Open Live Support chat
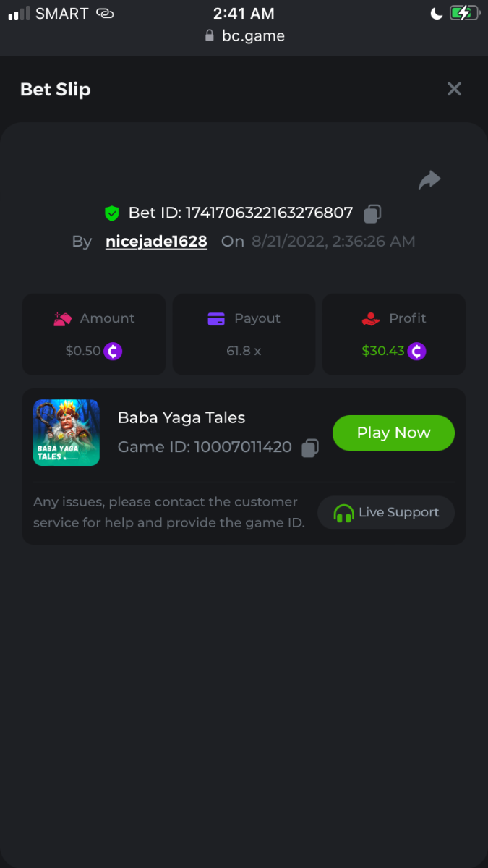The image size is (488, 868). [387, 513]
